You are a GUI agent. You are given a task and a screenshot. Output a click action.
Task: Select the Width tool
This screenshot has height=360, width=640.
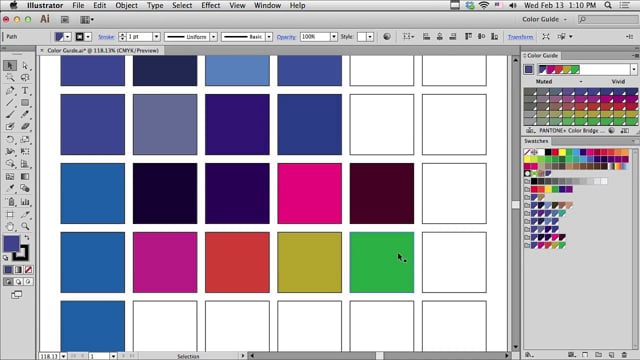click(x=10, y=152)
